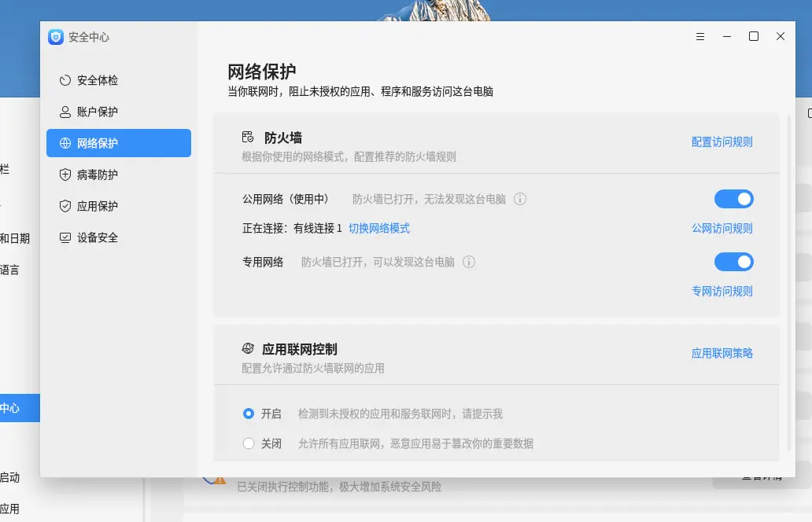Select the 开启 radio option
Viewport: 812px width, 522px height.
pos(249,414)
